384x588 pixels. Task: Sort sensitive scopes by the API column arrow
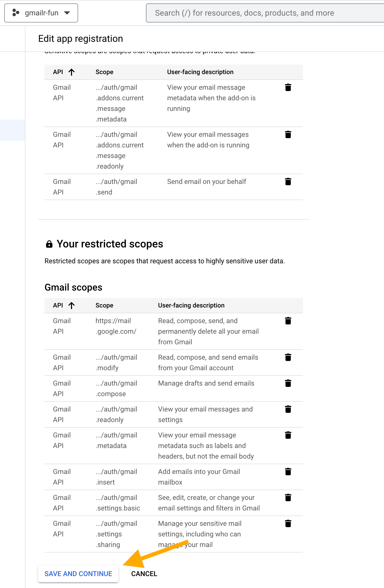[x=71, y=72]
